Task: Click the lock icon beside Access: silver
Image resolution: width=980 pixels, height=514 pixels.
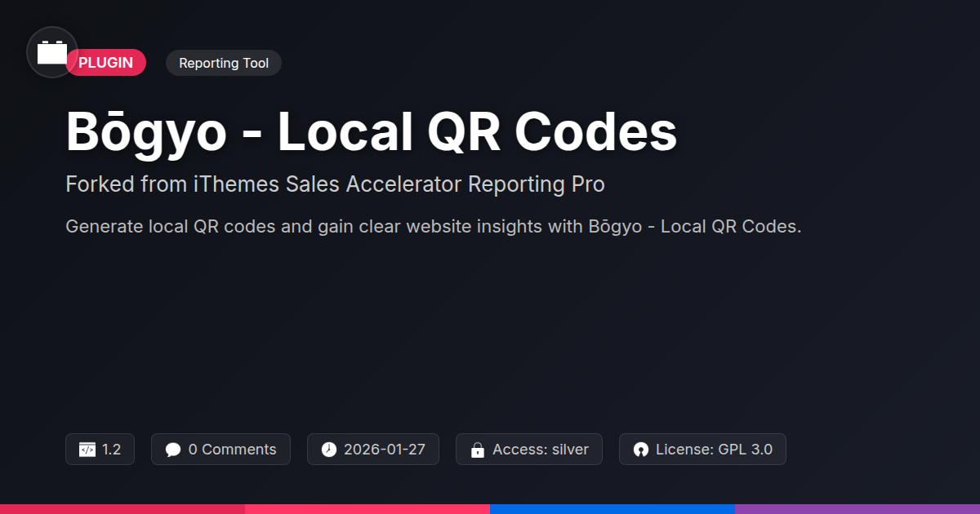Action: point(478,450)
